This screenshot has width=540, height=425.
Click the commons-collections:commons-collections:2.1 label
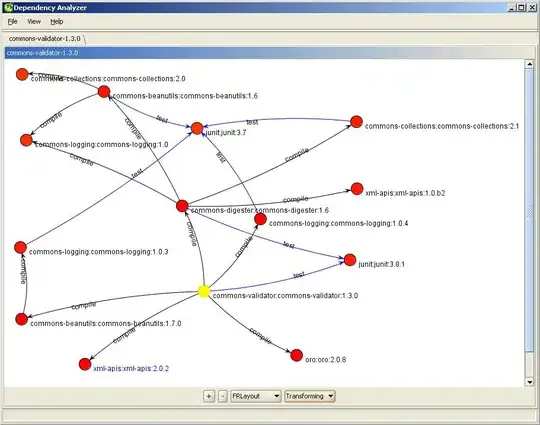442,126
